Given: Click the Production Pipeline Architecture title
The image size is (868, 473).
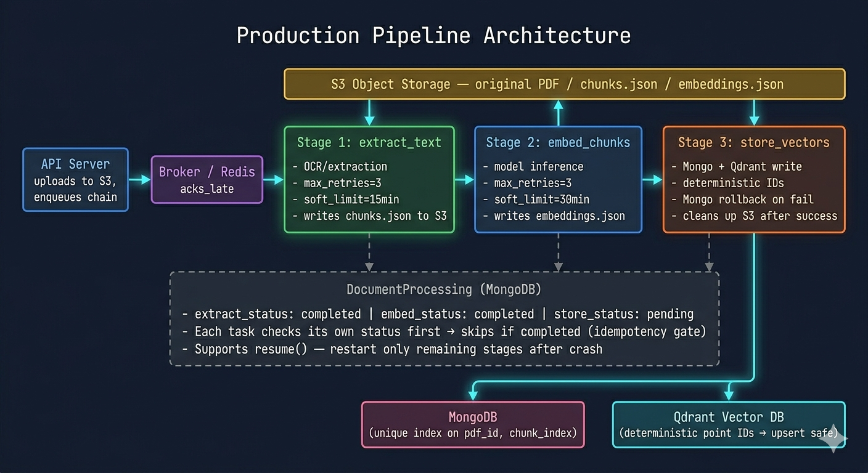Looking at the screenshot, I should [x=433, y=35].
